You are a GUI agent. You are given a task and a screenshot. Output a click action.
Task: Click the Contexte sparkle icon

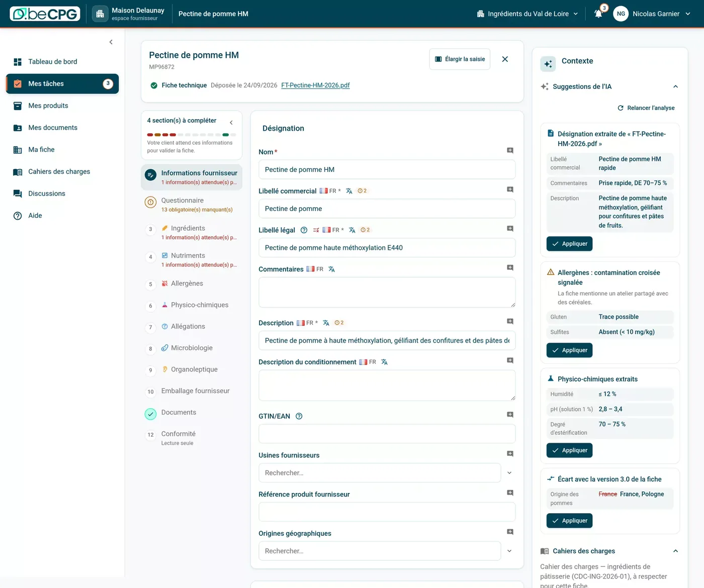click(x=548, y=64)
